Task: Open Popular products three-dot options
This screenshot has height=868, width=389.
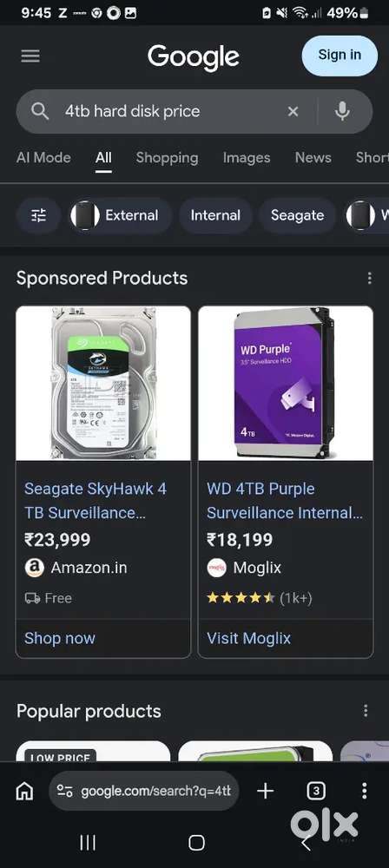Action: click(x=366, y=710)
